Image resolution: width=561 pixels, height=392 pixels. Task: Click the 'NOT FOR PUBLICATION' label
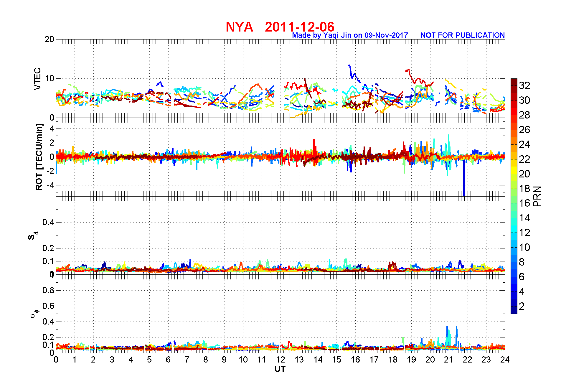pos(463,35)
